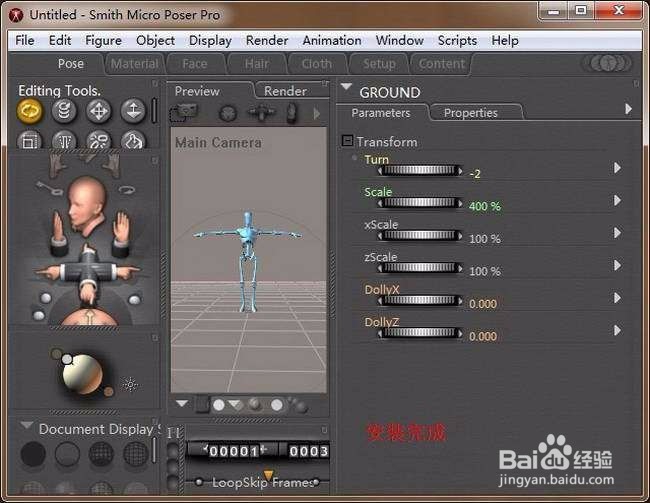Click the right hand camera control
This screenshot has width=650, height=503.
coord(121,233)
